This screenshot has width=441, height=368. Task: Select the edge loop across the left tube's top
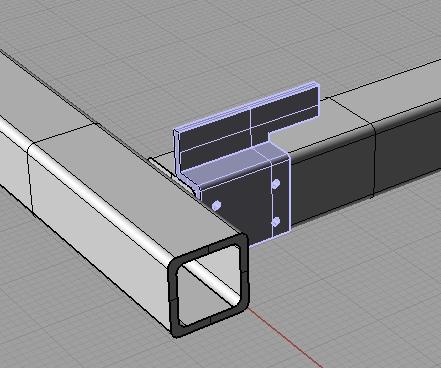pyautogui.click(x=63, y=133)
